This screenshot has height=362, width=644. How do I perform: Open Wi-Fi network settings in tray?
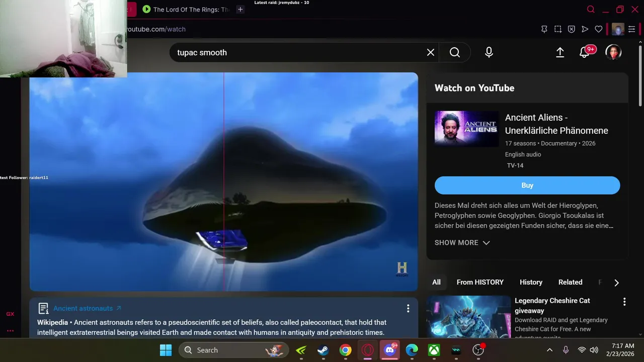582,350
